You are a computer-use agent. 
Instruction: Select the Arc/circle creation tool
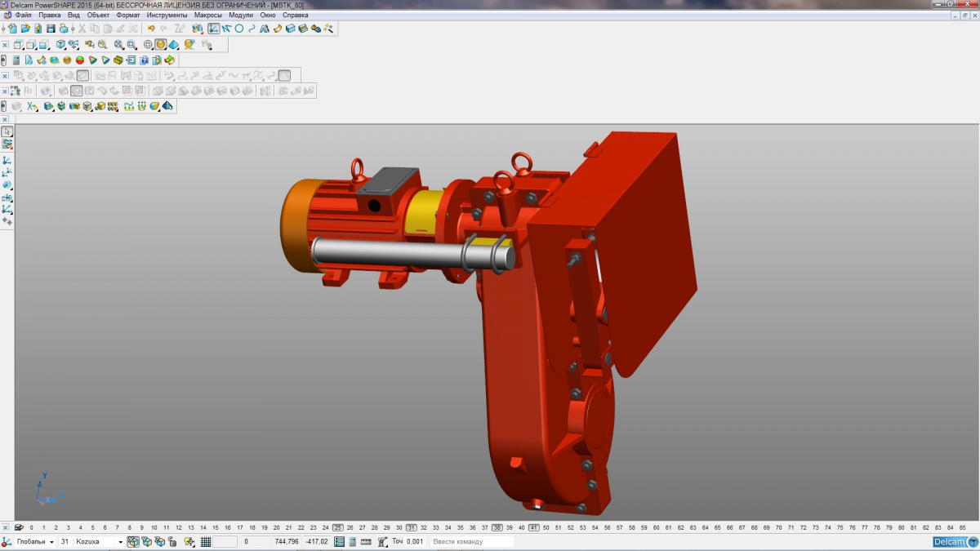pyautogui.click(x=239, y=29)
